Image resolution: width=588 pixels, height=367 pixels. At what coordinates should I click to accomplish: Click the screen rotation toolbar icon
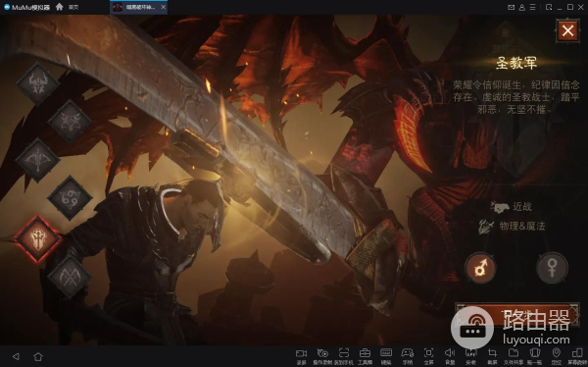point(577,356)
